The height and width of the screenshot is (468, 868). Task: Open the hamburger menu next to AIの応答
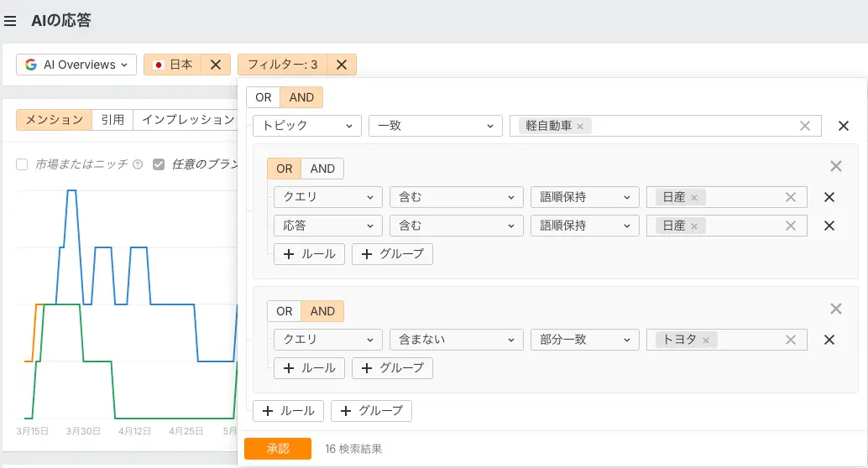click(x=11, y=22)
